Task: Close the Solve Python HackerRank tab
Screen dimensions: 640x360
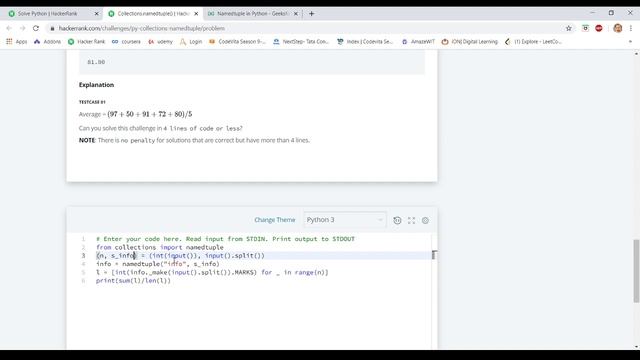Action: tap(97, 13)
